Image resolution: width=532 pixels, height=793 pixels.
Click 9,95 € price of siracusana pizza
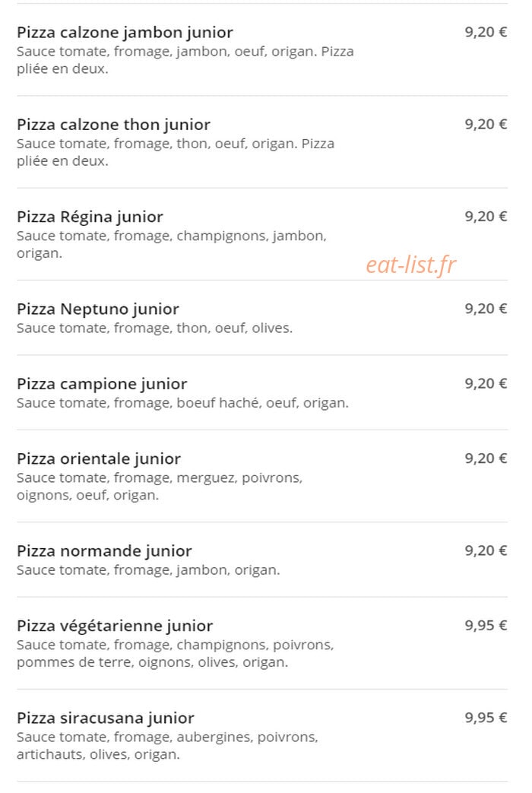pyautogui.click(x=486, y=717)
